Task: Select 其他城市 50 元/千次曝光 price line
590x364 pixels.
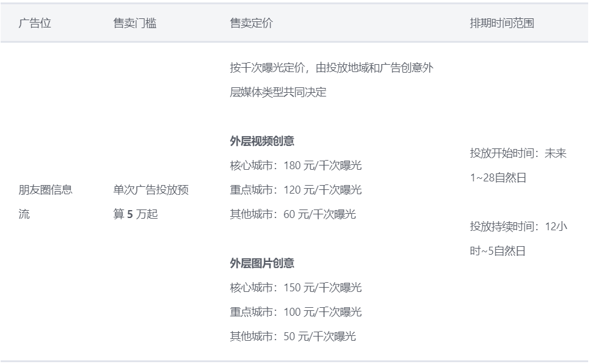Action: (293, 337)
